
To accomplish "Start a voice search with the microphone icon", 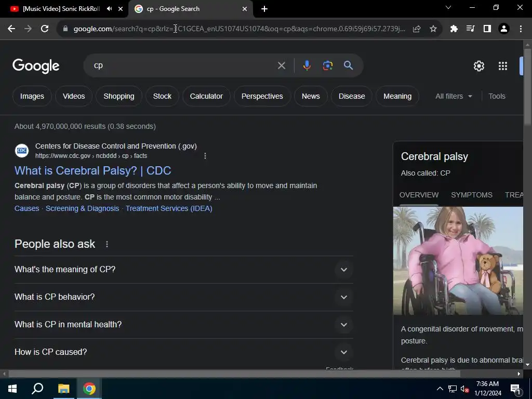I will [307, 65].
